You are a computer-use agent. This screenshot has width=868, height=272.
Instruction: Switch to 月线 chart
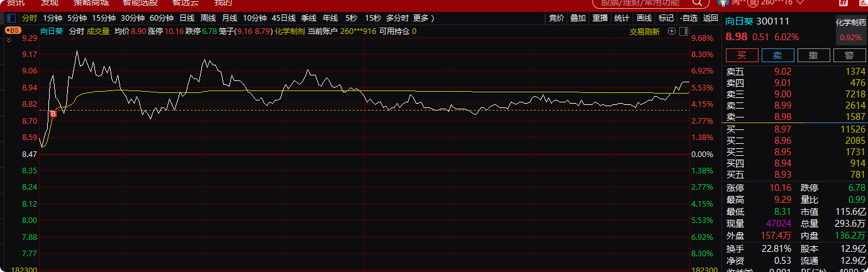pos(230,18)
